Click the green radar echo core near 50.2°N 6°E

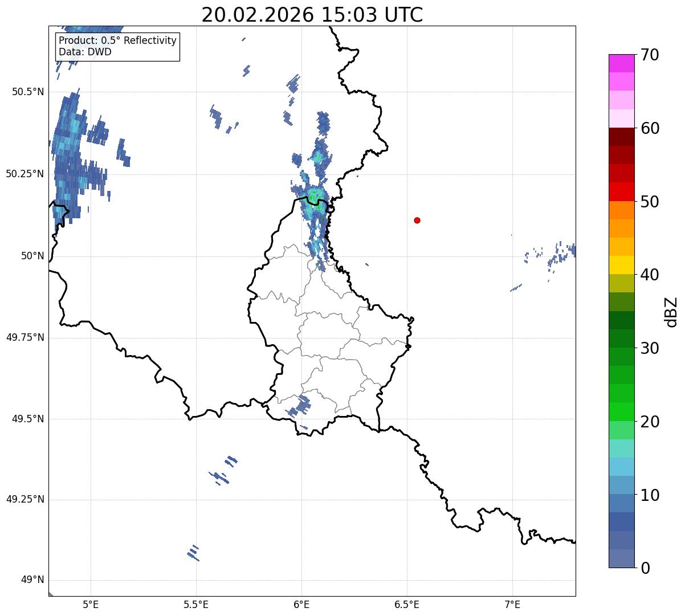click(313, 198)
